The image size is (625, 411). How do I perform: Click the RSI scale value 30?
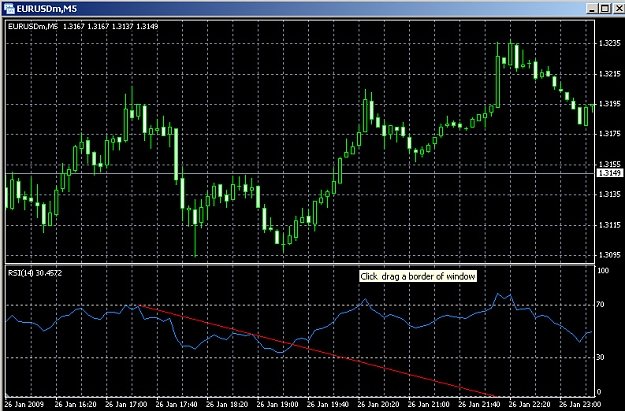pyautogui.click(x=601, y=357)
